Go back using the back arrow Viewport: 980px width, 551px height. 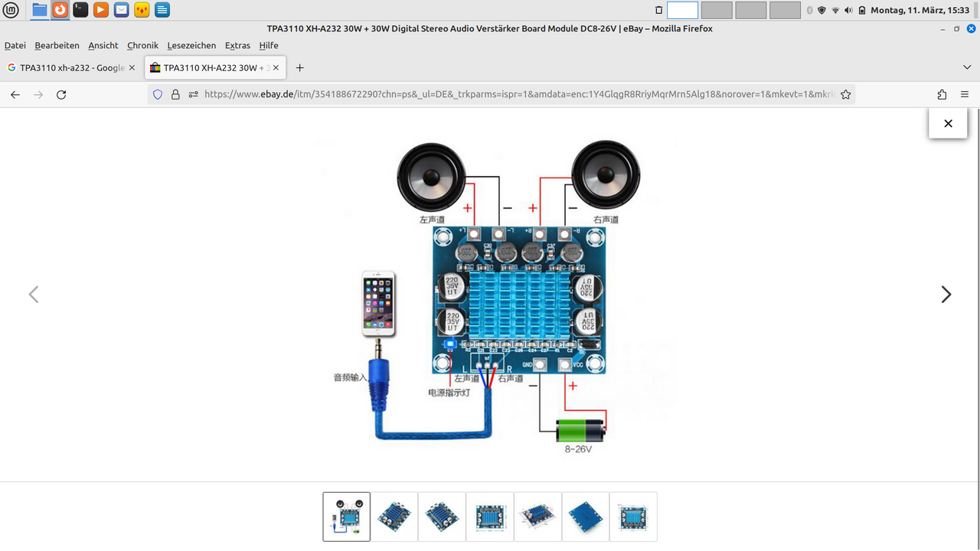15,94
